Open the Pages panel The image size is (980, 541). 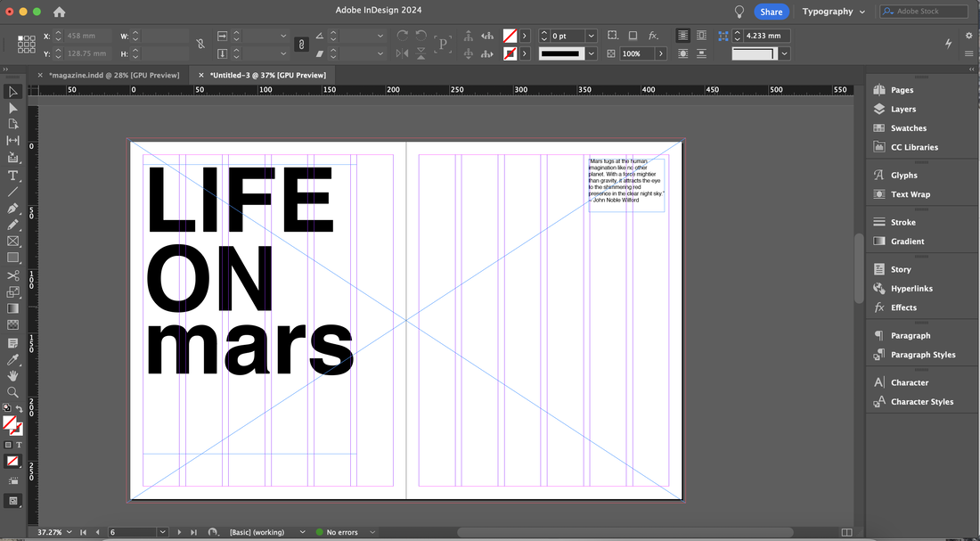(902, 90)
